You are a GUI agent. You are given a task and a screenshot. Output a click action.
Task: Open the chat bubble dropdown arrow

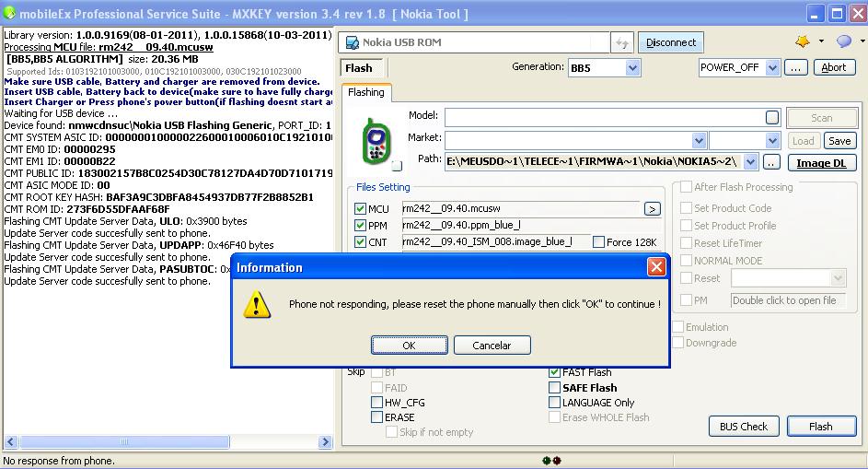click(862, 41)
